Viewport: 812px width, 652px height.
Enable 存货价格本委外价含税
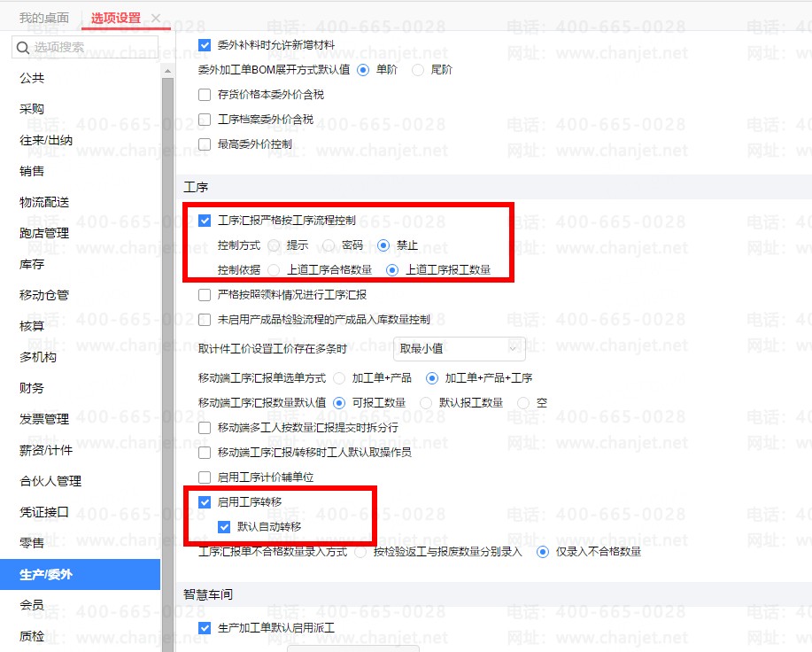[205, 95]
